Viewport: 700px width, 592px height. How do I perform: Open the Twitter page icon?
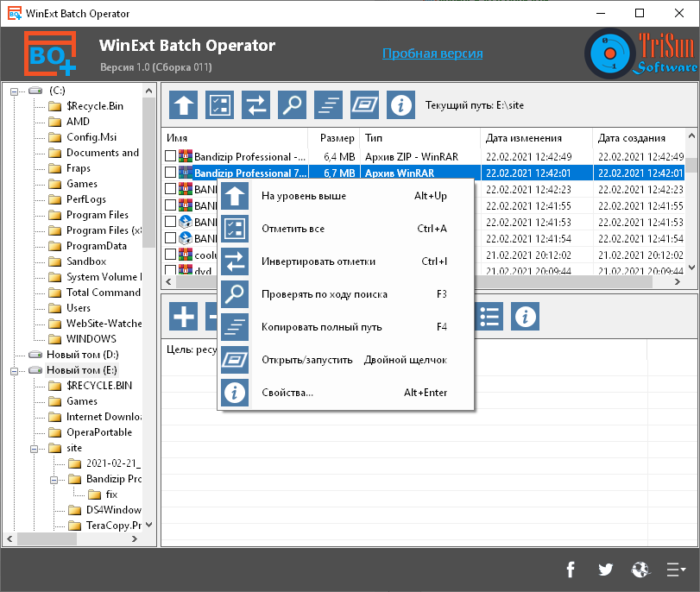605,570
